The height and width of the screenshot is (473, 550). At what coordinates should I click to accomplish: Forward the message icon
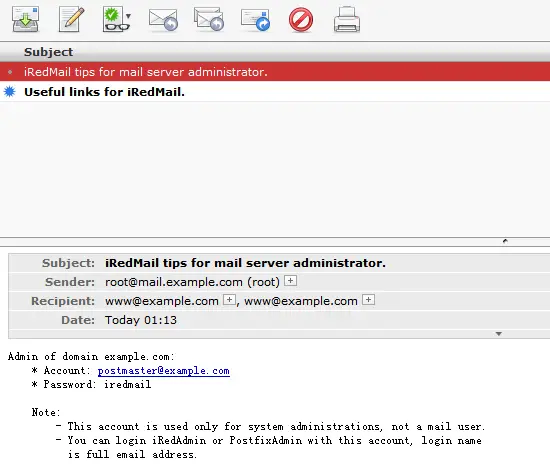click(255, 20)
